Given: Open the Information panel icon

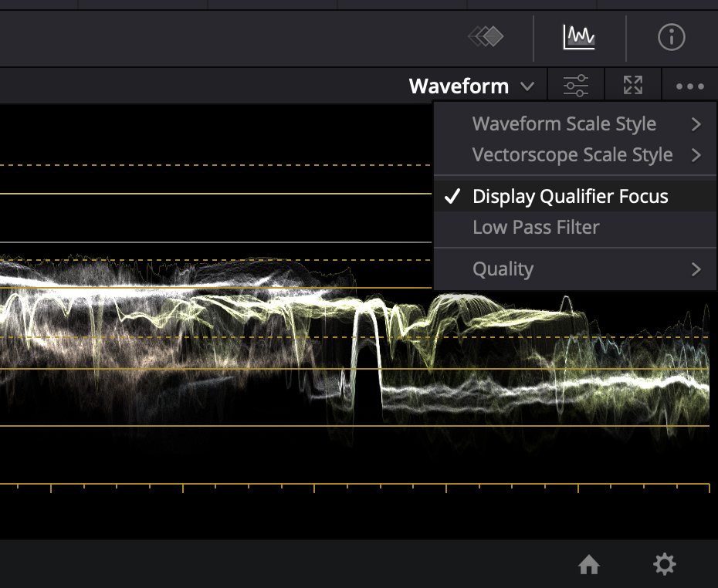Looking at the screenshot, I should [x=671, y=36].
